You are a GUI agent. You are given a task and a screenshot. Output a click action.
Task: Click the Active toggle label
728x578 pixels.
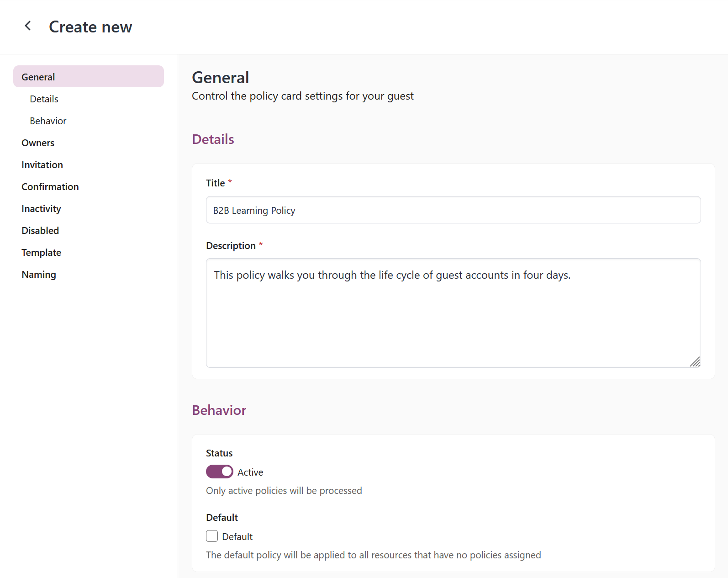250,472
